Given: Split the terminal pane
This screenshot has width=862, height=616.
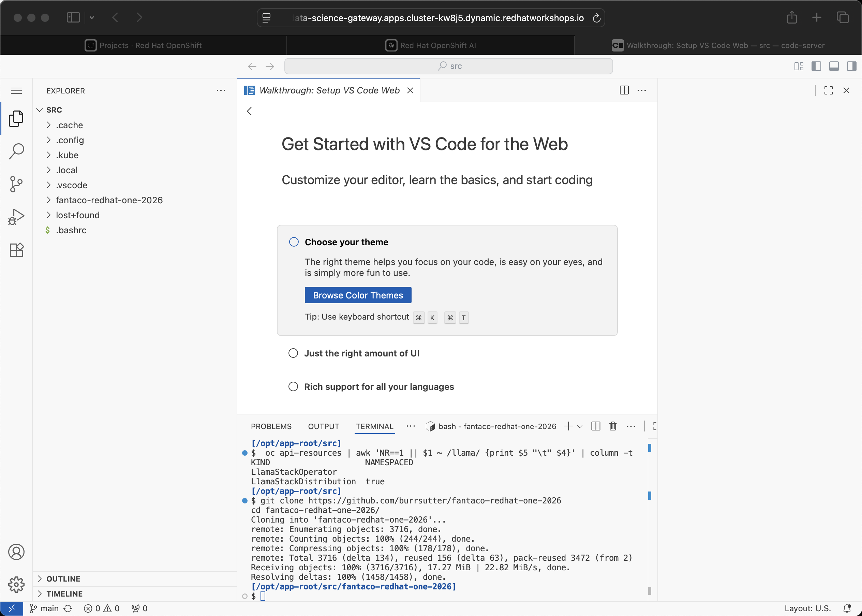Looking at the screenshot, I should 596,426.
